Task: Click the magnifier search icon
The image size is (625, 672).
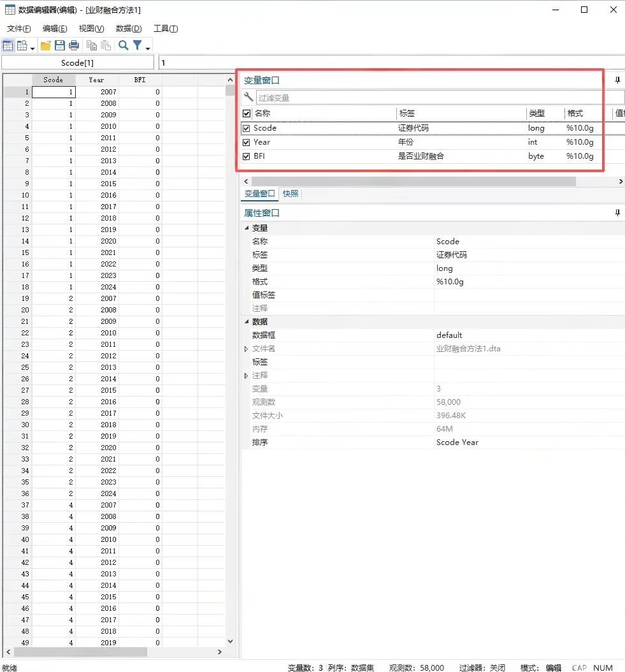Action: 123,45
